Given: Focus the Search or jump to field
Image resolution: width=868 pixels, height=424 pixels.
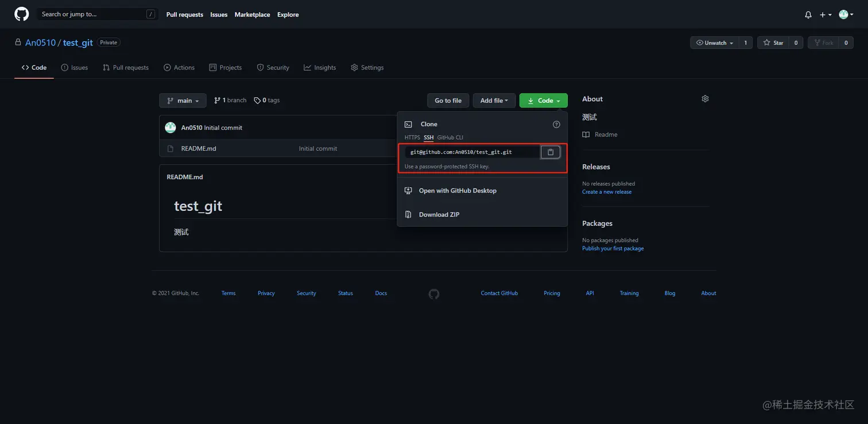Looking at the screenshot, I should coord(98,14).
